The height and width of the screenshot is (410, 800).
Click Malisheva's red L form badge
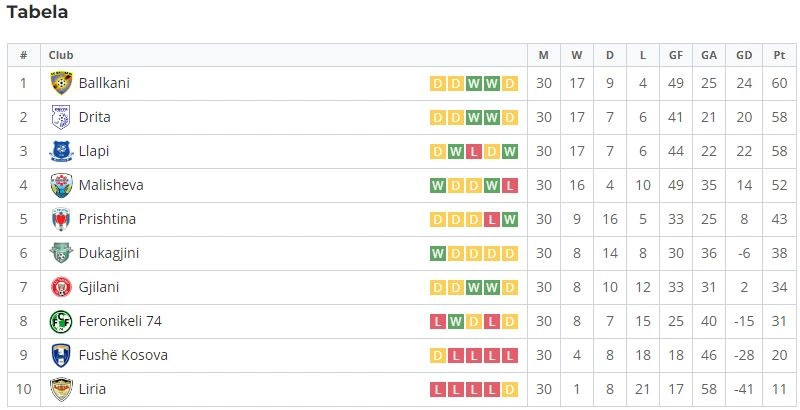click(510, 186)
